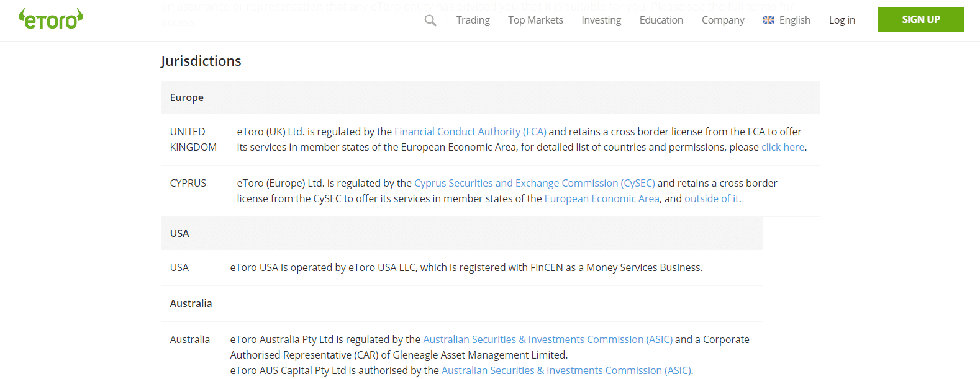Open first Australian Securities & Investments Commission link
Viewport: 980px width, 379px height.
click(x=547, y=339)
